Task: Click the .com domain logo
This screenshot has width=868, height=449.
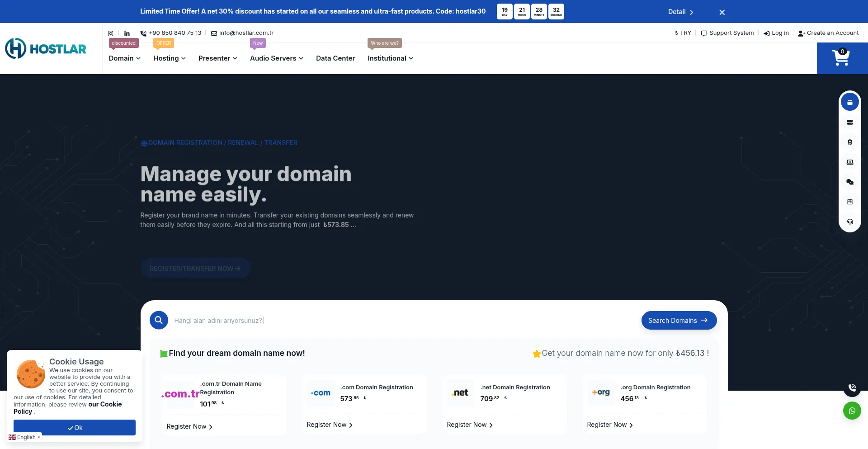Action: (x=321, y=393)
